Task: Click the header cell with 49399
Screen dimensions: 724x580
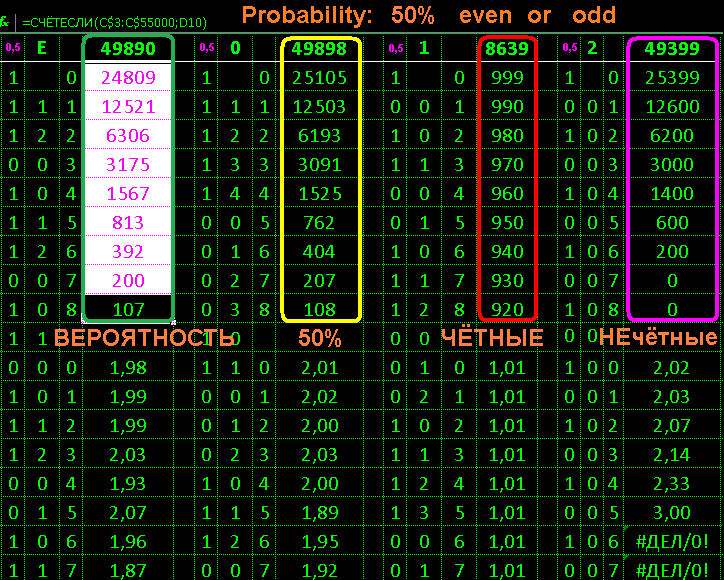Action: point(672,48)
